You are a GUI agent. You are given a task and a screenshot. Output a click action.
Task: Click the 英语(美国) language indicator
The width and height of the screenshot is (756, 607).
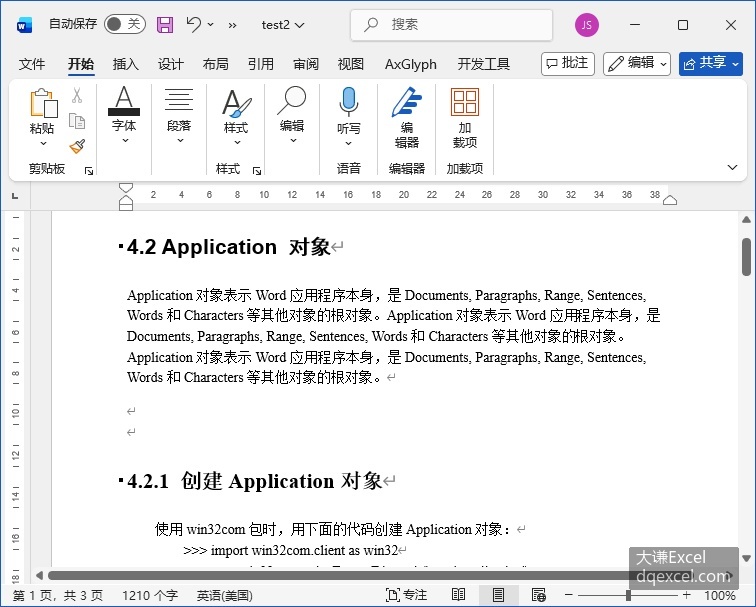[x=225, y=595]
